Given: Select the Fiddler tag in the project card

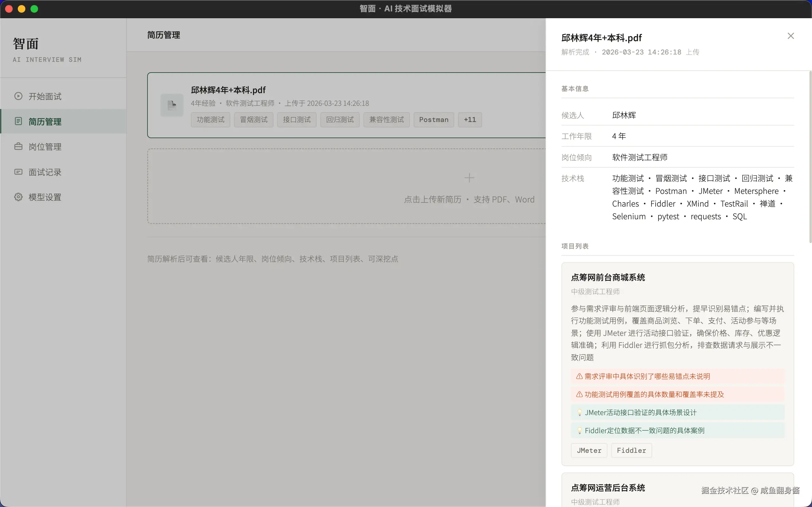Looking at the screenshot, I should tap(631, 450).
